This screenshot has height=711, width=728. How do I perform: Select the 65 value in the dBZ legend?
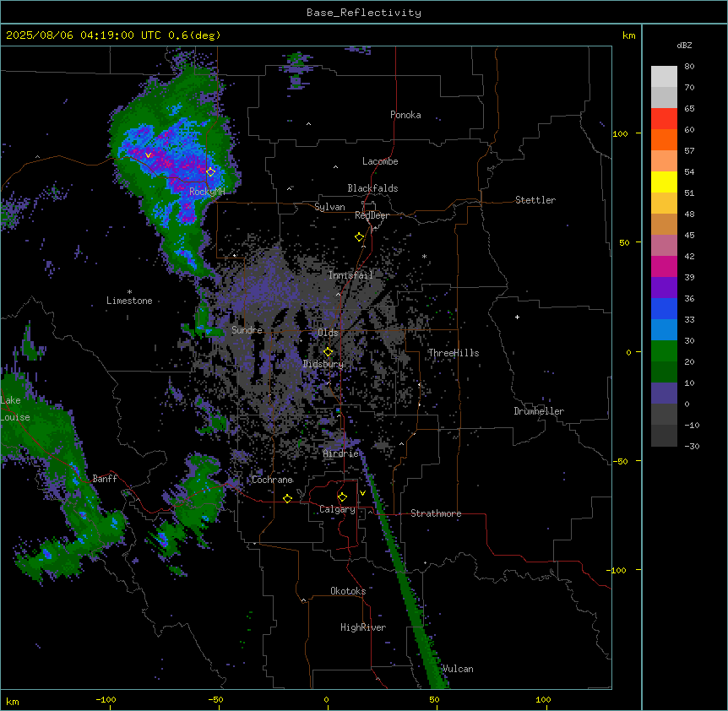[x=689, y=109]
